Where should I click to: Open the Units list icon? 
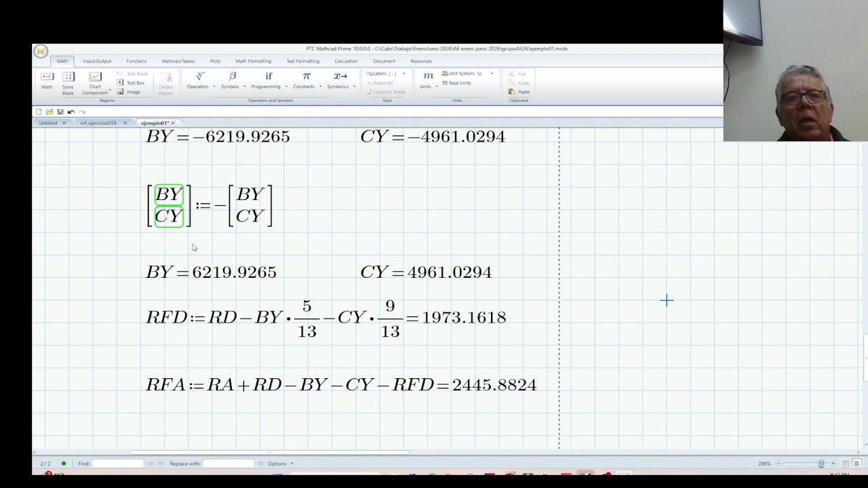click(x=428, y=76)
